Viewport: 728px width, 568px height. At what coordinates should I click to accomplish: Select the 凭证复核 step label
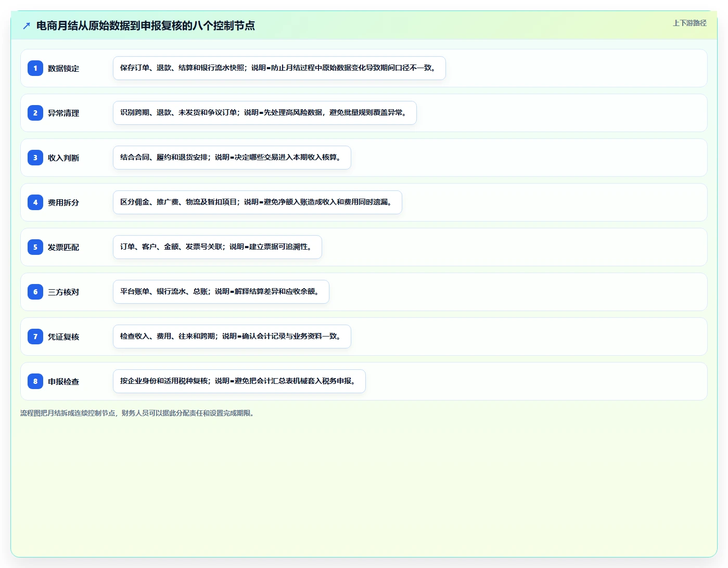pyautogui.click(x=63, y=337)
